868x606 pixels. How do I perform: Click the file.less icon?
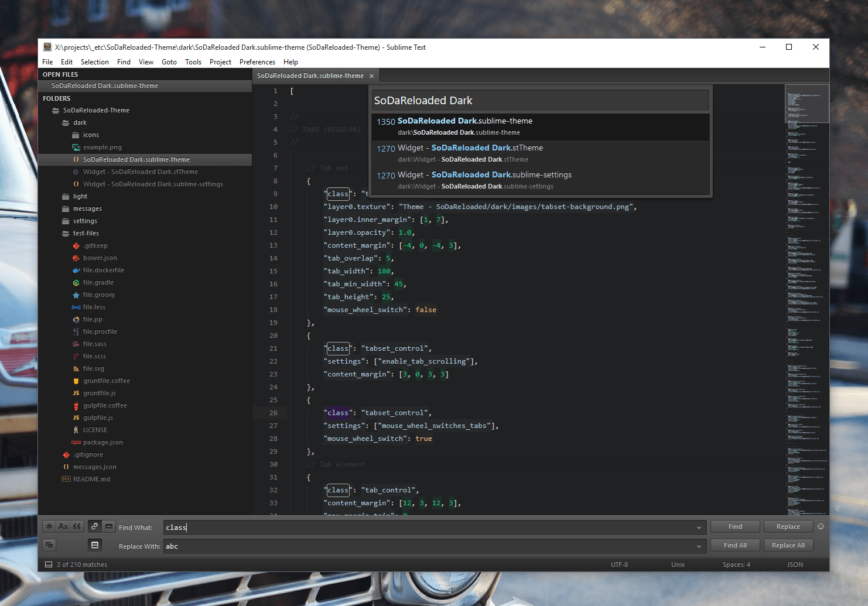tap(76, 307)
